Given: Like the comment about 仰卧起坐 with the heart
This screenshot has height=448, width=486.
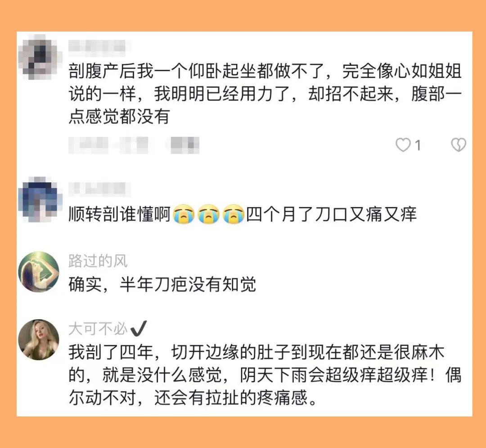Looking at the screenshot, I should [x=403, y=145].
